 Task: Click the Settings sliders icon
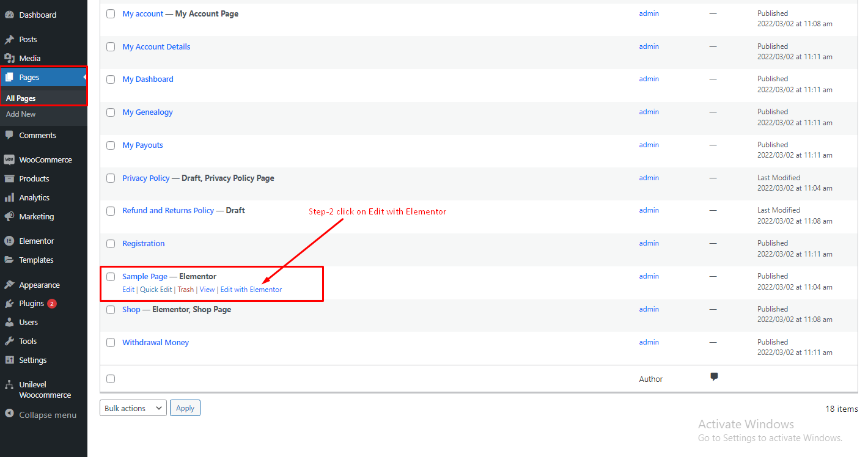[x=9, y=360]
